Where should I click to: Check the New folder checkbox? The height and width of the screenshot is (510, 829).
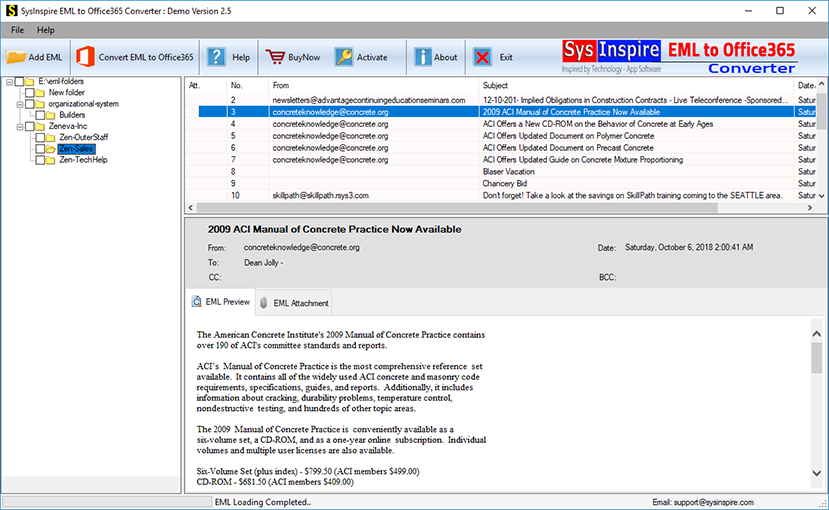point(30,92)
